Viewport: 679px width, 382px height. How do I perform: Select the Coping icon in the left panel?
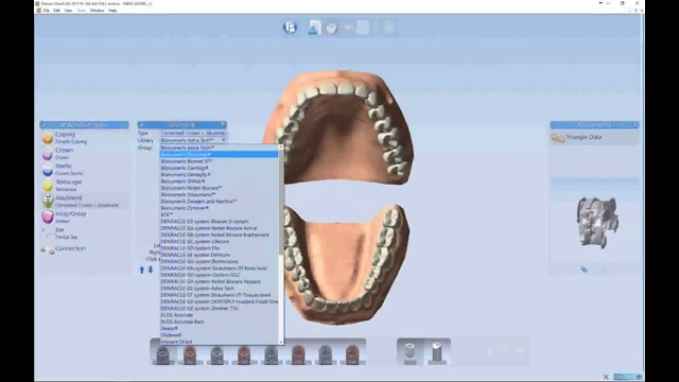point(48,138)
